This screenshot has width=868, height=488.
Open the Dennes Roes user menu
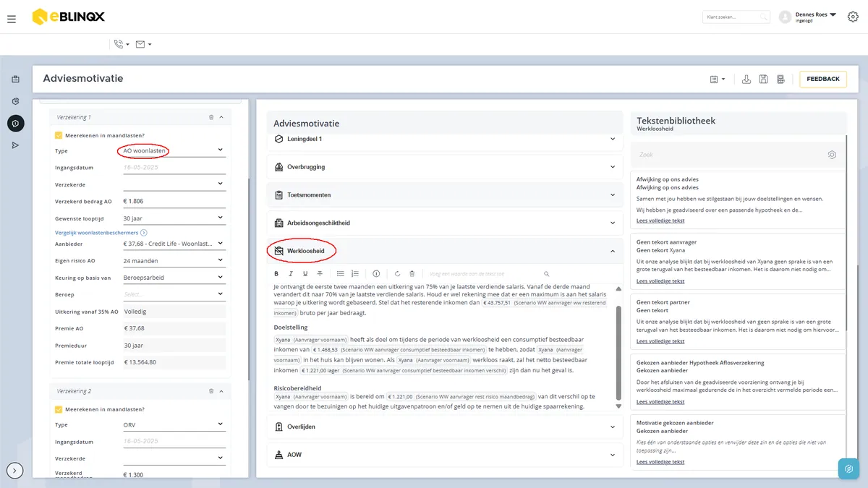pos(808,17)
